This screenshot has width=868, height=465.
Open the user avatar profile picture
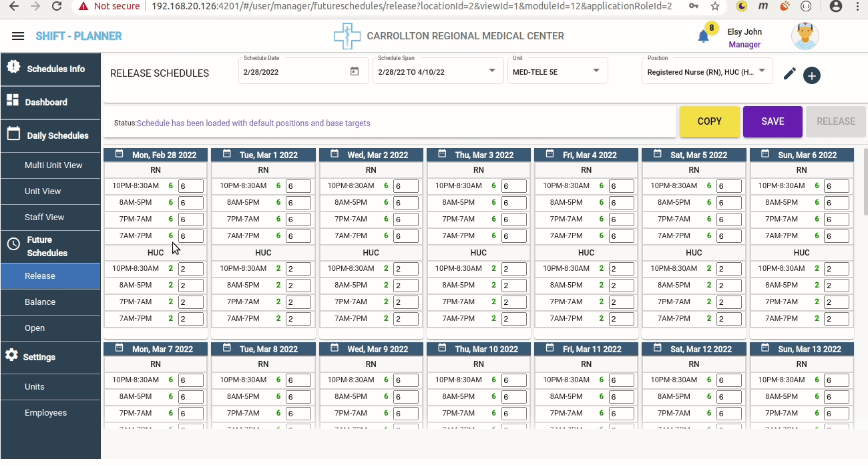coord(805,36)
